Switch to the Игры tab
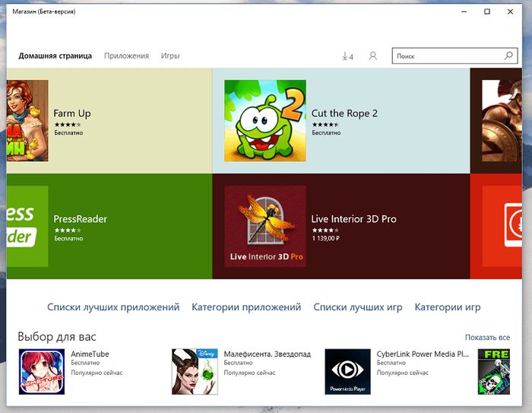 pos(170,56)
